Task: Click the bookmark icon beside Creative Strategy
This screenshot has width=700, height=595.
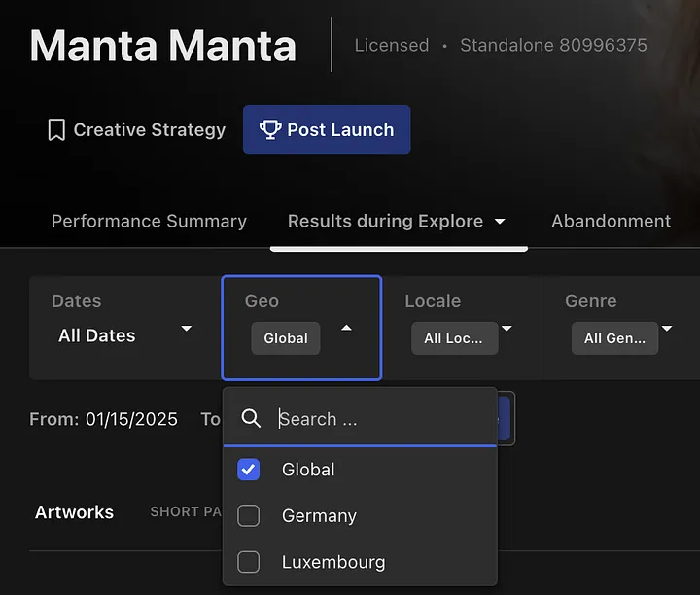Action: tap(56, 130)
